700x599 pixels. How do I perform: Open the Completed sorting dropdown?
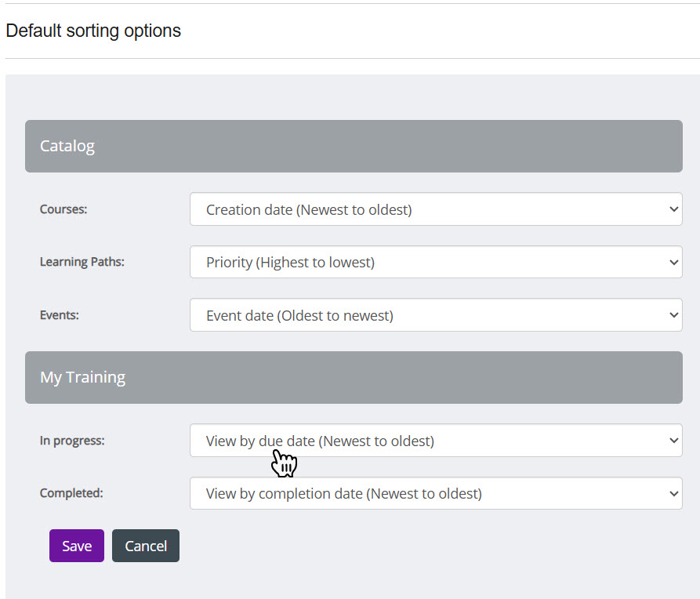[435, 493]
